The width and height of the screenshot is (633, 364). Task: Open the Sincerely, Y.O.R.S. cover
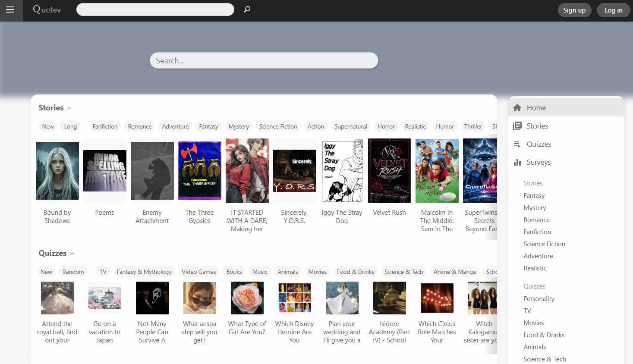[x=295, y=171]
